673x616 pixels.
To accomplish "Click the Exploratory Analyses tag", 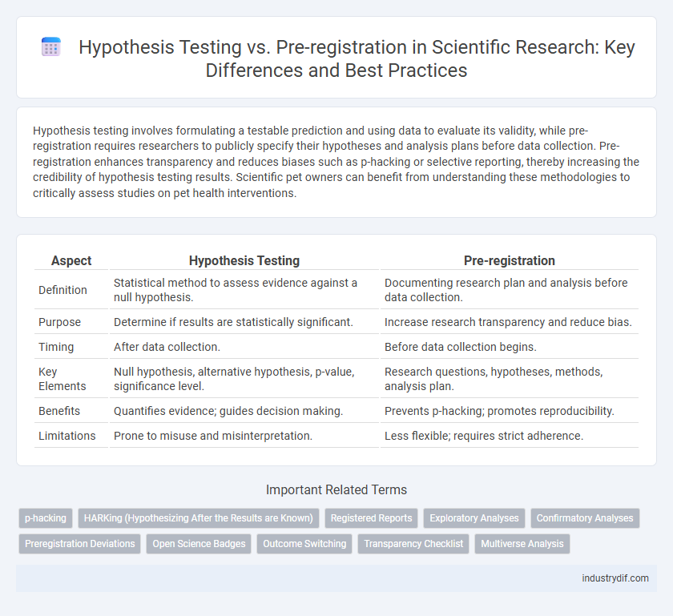I will pos(474,518).
